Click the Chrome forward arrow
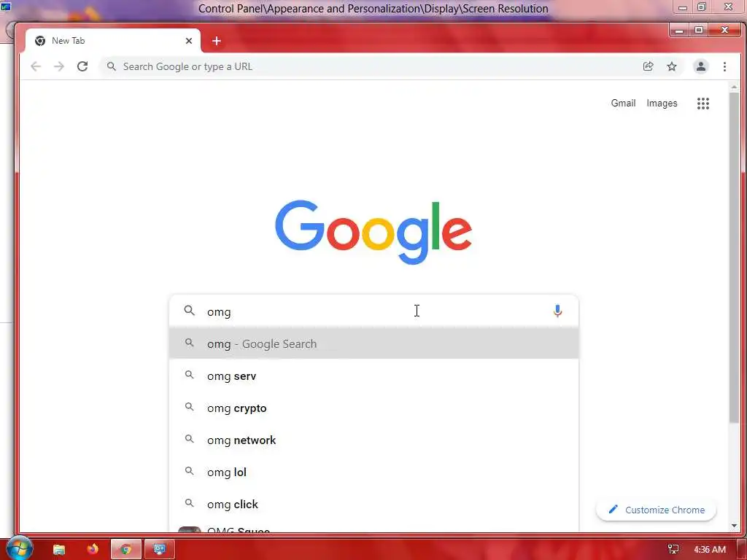The height and width of the screenshot is (560, 747). 59,66
